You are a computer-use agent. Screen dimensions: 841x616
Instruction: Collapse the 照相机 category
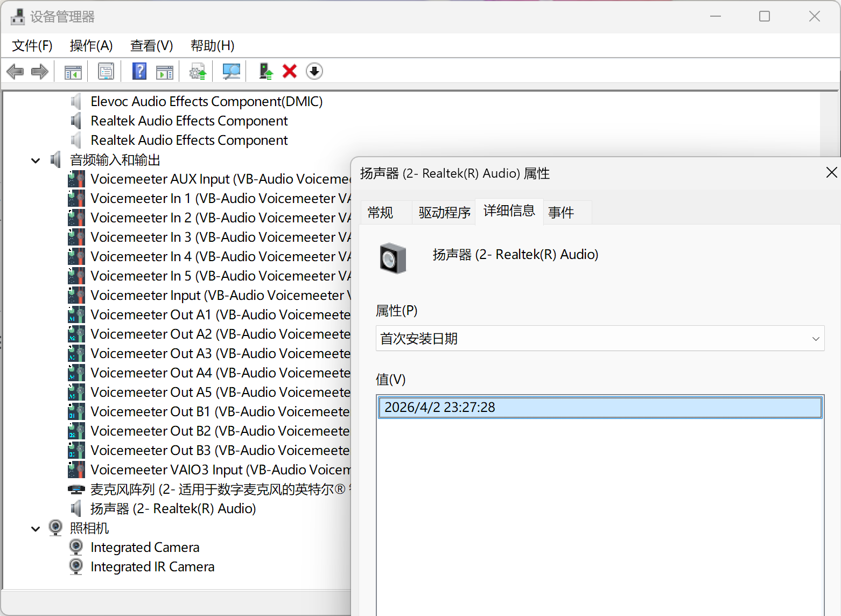pos(36,529)
